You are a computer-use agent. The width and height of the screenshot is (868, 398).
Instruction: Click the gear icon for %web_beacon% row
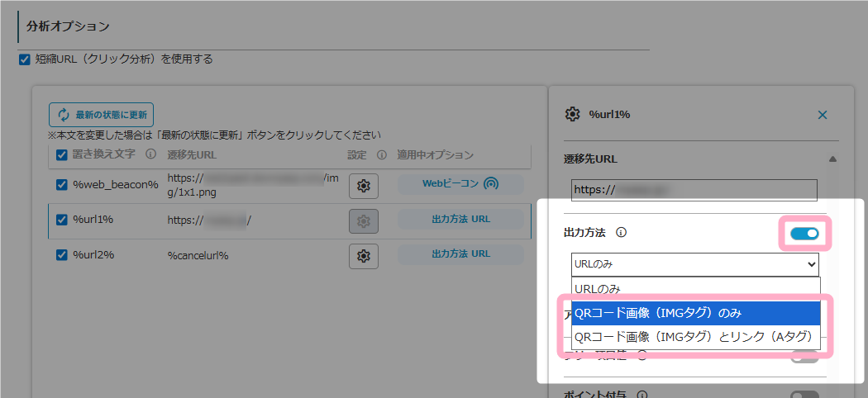point(363,186)
